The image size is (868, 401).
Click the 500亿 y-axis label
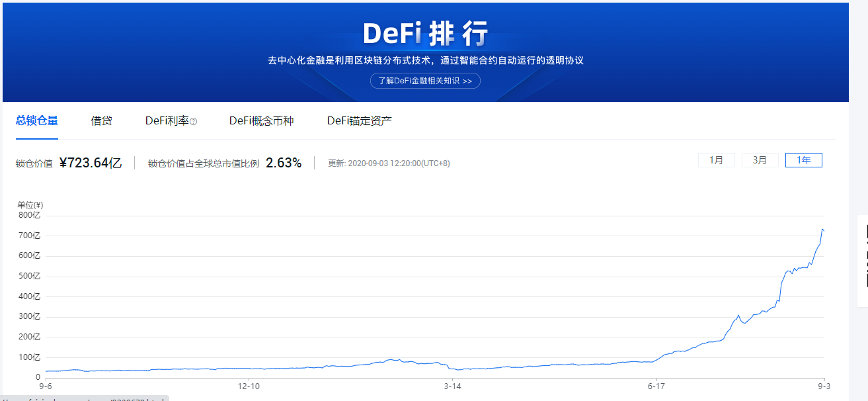pyautogui.click(x=29, y=276)
